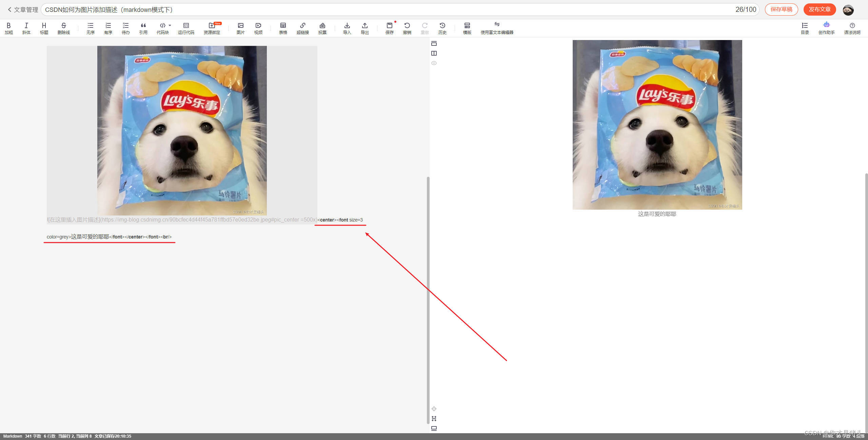Toggle status bar layout icon
This screenshot has height=440, width=868.
pos(434,428)
